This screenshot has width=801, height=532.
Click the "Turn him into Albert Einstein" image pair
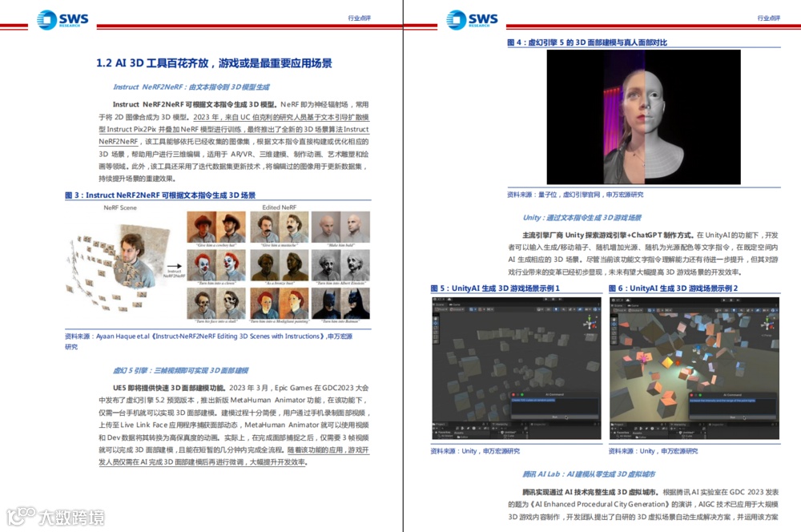[340, 265]
